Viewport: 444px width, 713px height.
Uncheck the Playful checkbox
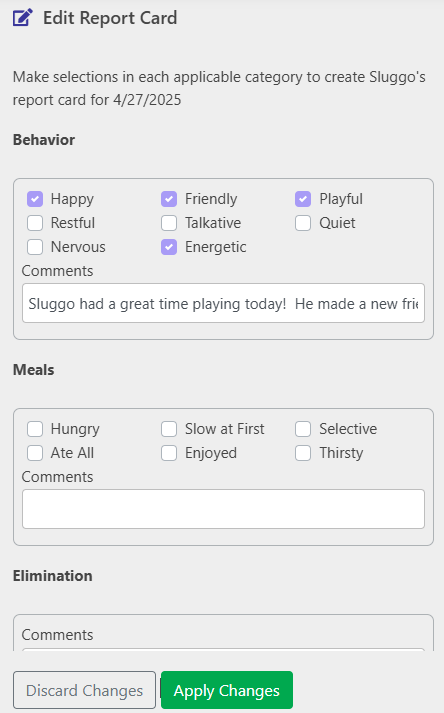(x=303, y=199)
